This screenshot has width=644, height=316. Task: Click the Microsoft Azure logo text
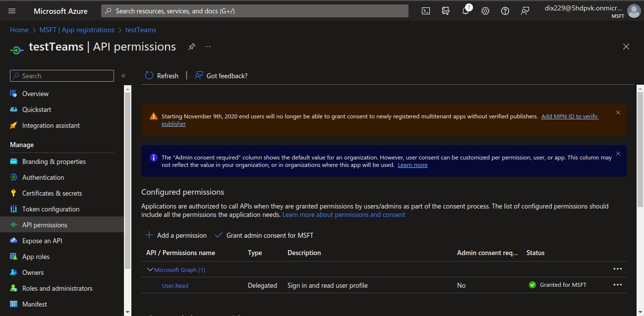coord(60,11)
